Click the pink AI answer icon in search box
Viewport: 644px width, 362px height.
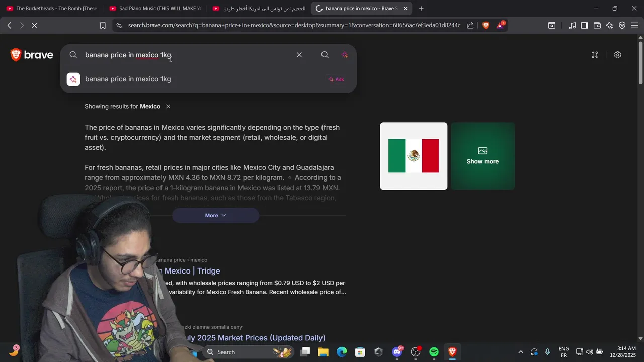345,55
